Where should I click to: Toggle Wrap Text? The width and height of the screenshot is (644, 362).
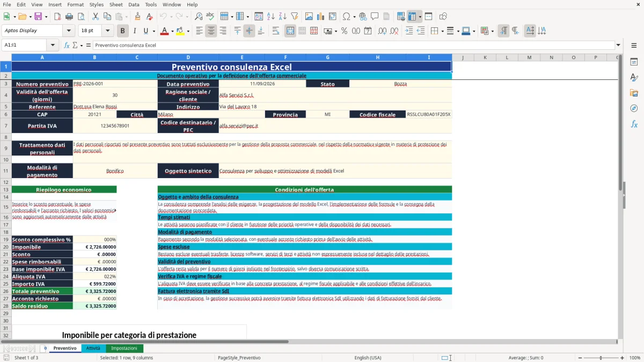click(x=276, y=31)
